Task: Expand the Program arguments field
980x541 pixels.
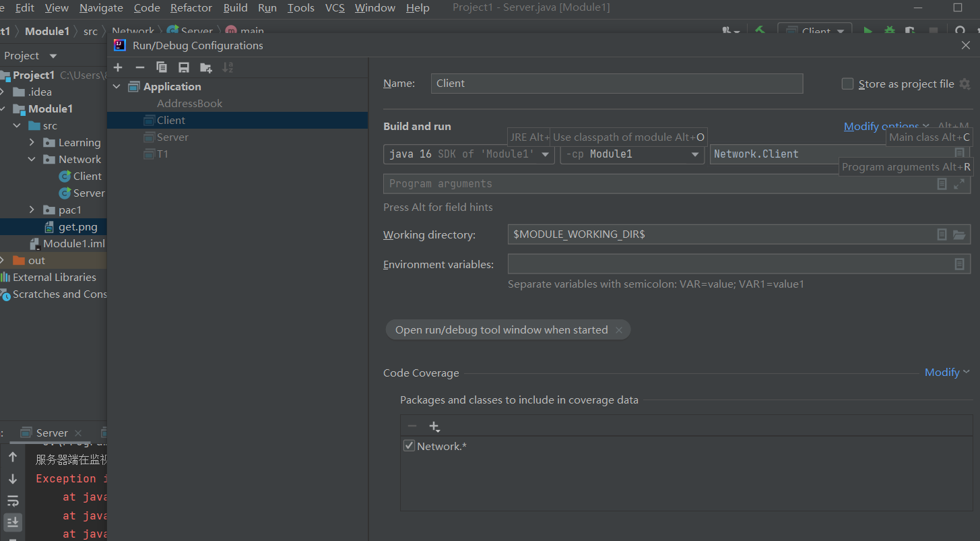Action: 958,184
